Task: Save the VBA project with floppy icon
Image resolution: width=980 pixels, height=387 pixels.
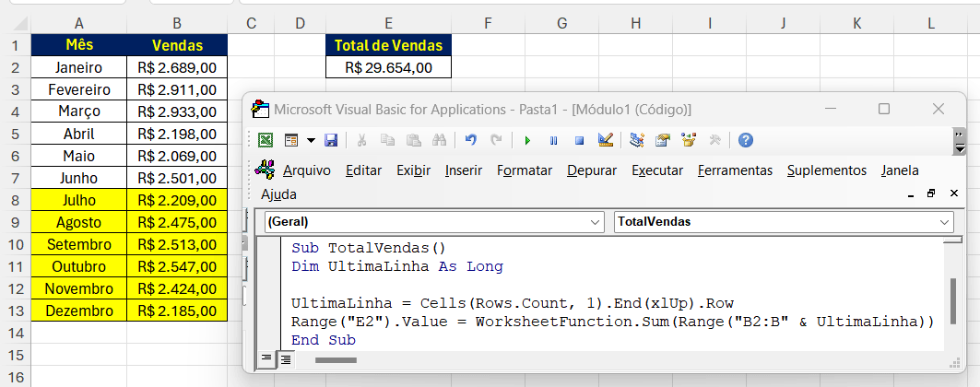Action: coord(331,140)
